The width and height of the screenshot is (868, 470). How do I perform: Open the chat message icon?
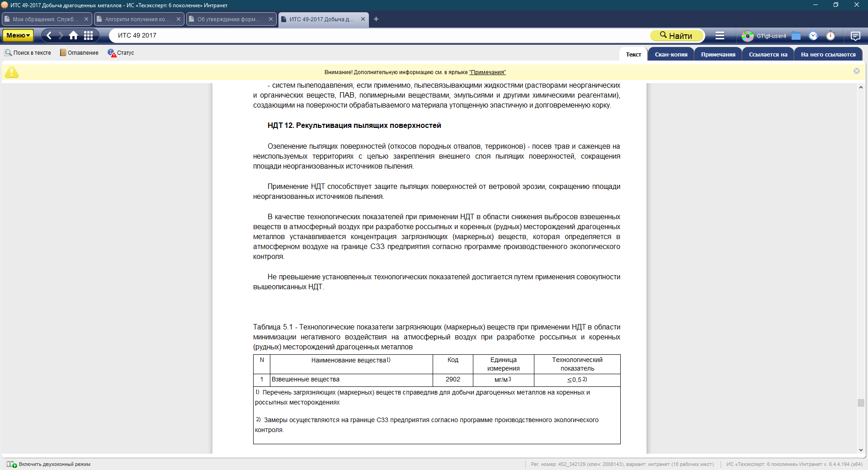click(855, 36)
